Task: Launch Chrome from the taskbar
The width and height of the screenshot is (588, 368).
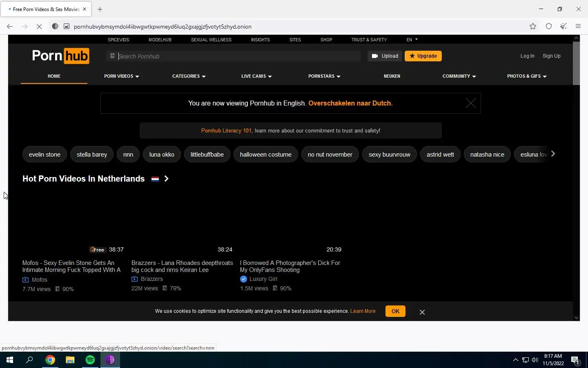Action: [x=50, y=360]
